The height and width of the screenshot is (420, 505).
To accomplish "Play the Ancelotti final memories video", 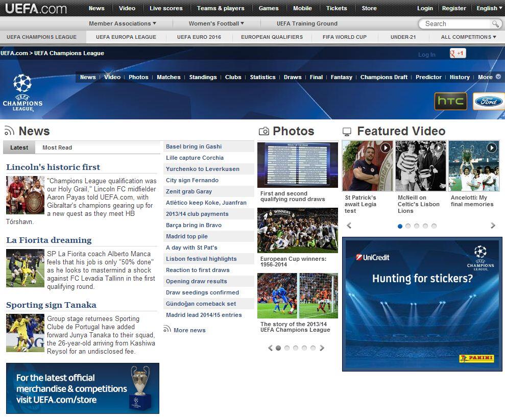I will 474,166.
